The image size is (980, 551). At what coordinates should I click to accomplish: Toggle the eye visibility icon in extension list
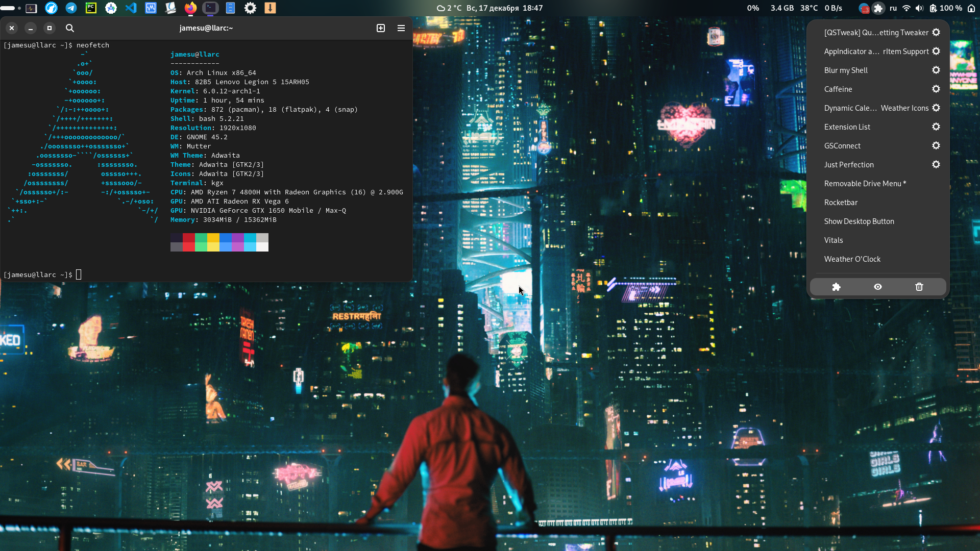pos(878,287)
